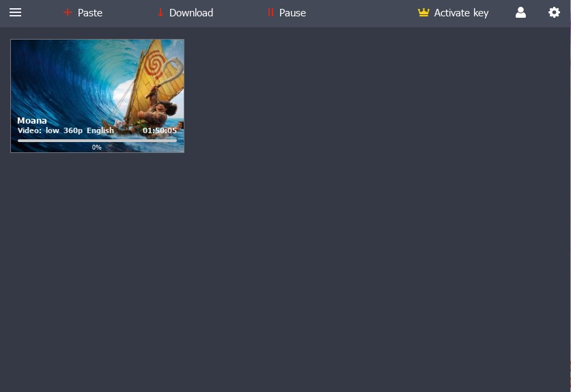
Task: Click the Moana title text
Action: coord(32,120)
